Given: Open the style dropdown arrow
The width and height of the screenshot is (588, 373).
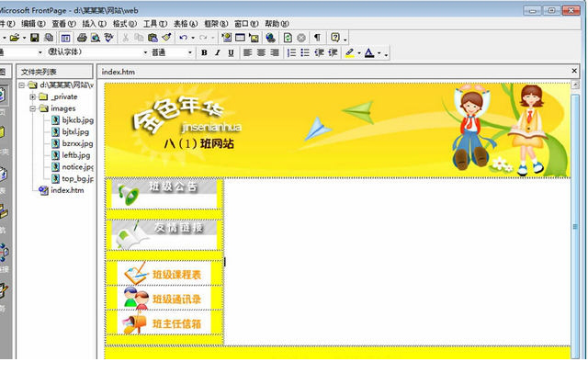Looking at the screenshot, I should click(x=40, y=52).
